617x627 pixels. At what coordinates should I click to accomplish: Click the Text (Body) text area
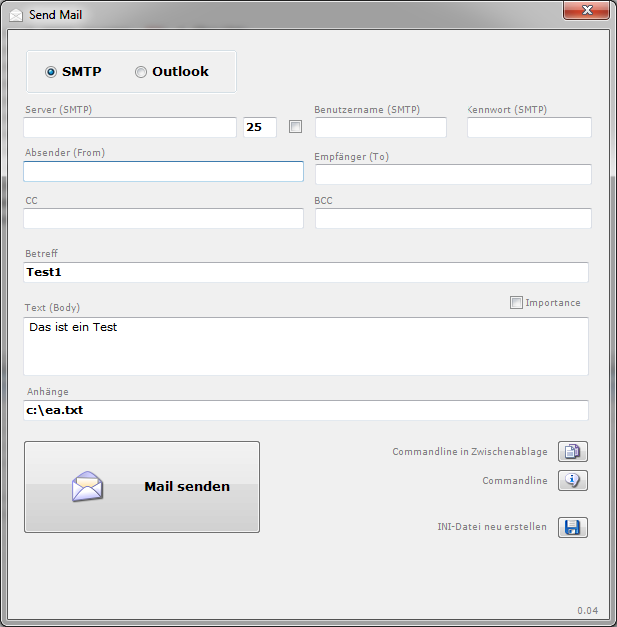tap(306, 346)
